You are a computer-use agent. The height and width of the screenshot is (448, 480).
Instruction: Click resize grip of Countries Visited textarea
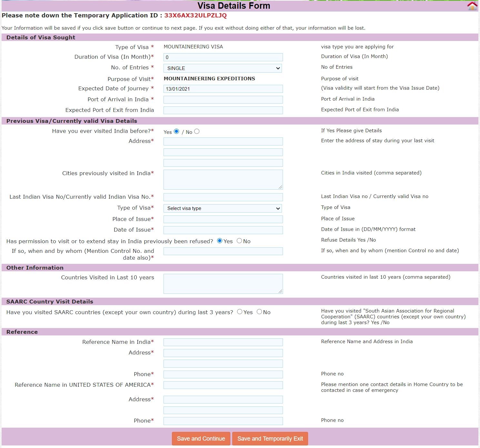[280, 291]
